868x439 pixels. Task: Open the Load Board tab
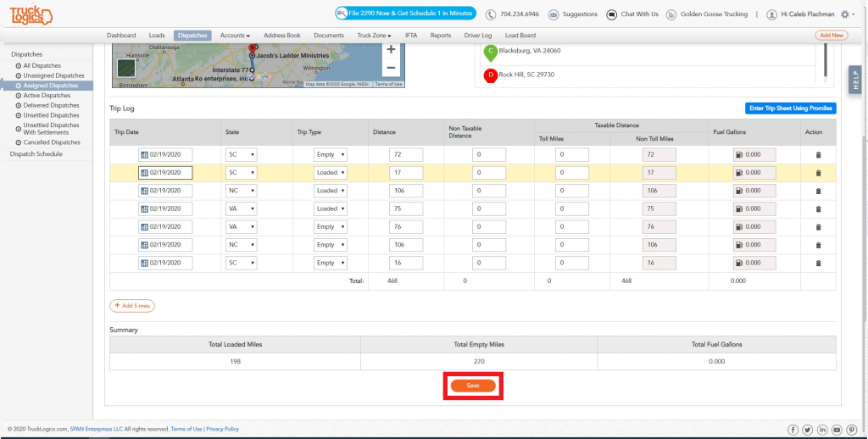[520, 36]
